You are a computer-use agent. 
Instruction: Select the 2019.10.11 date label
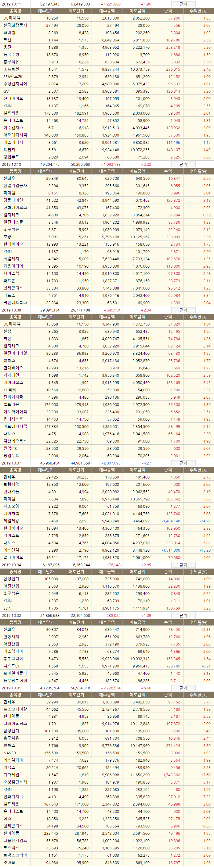[11, 4]
